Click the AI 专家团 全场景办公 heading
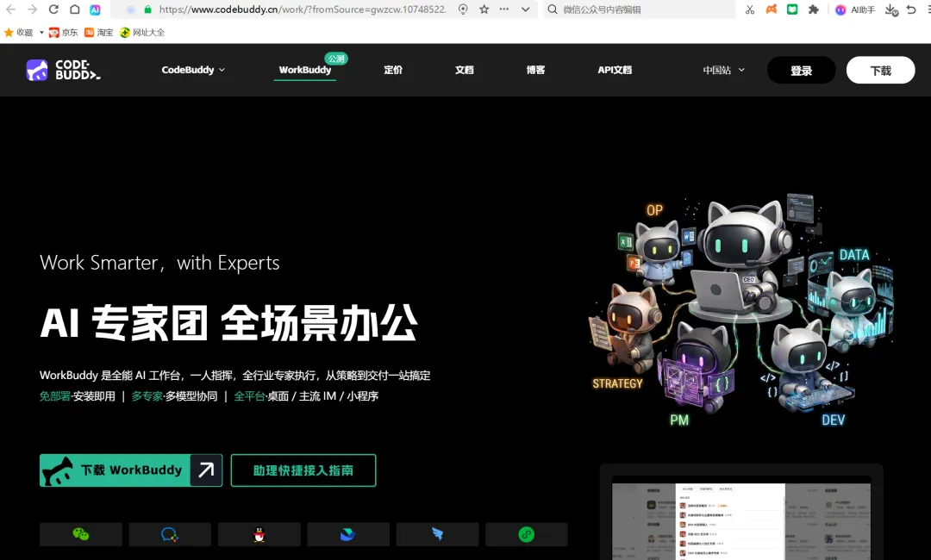 point(229,323)
